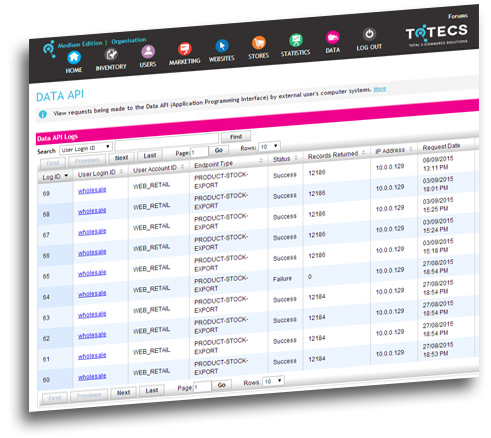
Task: Click the More link in description
Action: pyautogui.click(x=380, y=89)
